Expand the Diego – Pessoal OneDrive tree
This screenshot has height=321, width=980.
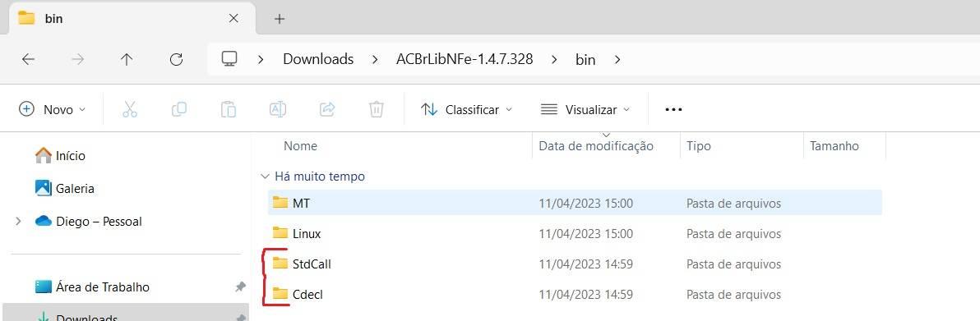pyautogui.click(x=18, y=221)
